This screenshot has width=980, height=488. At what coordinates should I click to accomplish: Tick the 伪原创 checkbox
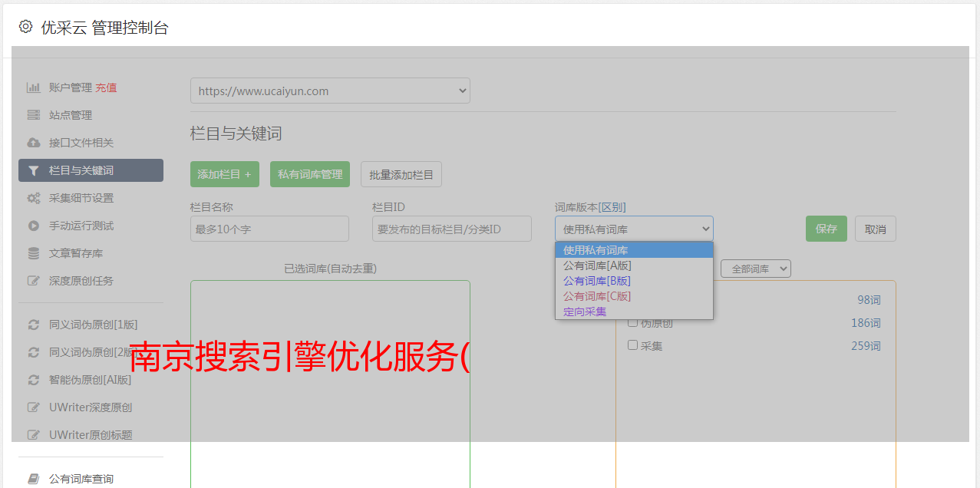click(x=633, y=322)
